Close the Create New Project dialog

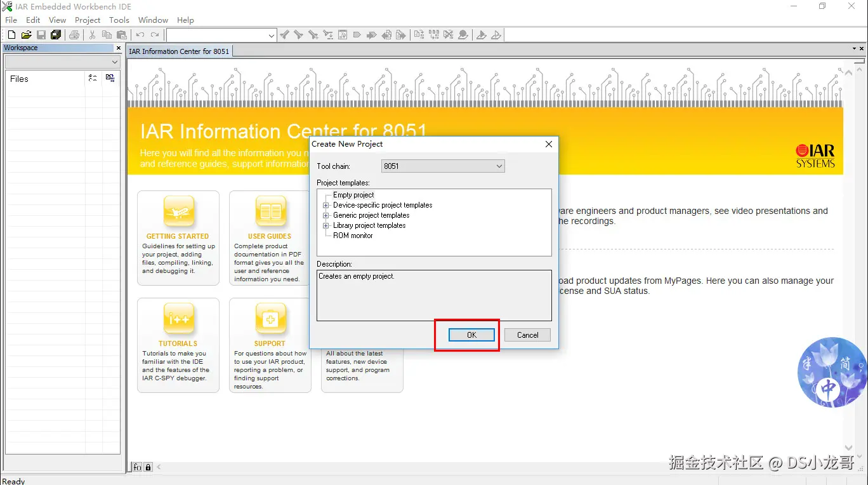[549, 144]
